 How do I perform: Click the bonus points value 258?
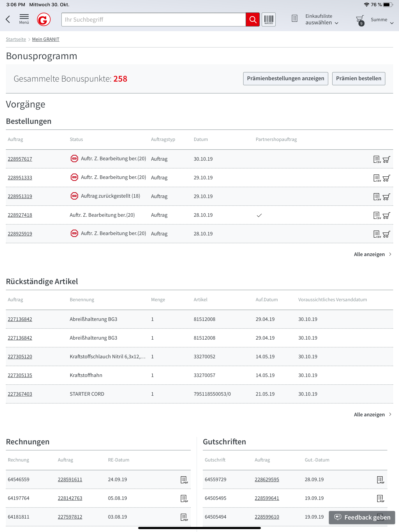(120, 79)
